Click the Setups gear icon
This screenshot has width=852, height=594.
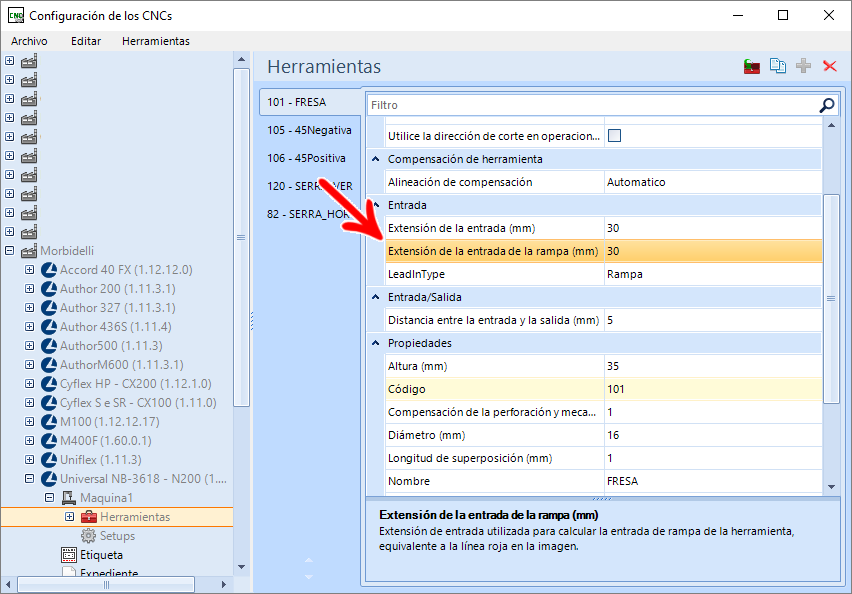pyautogui.click(x=89, y=536)
